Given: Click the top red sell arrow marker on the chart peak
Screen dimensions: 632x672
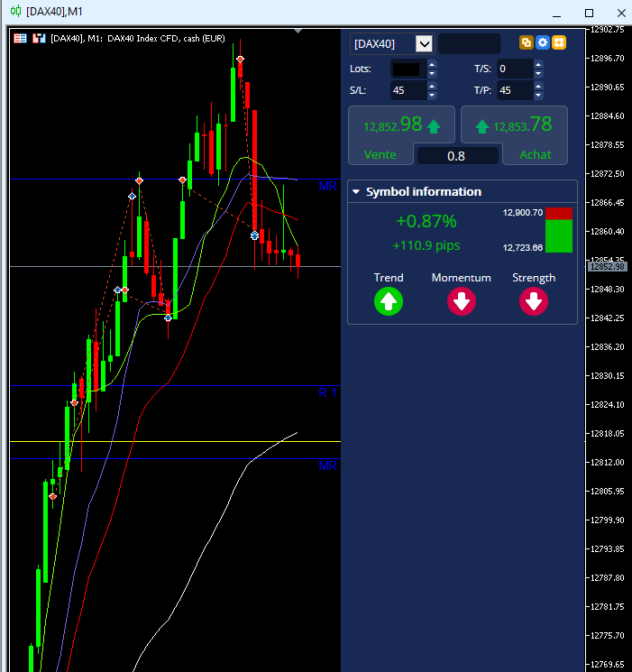Looking at the screenshot, I should (x=241, y=60).
